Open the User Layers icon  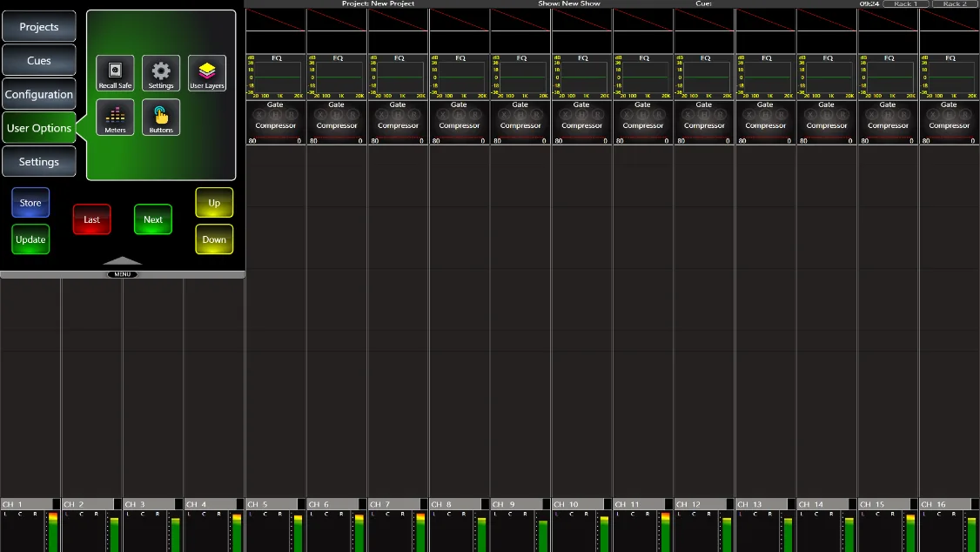207,73
